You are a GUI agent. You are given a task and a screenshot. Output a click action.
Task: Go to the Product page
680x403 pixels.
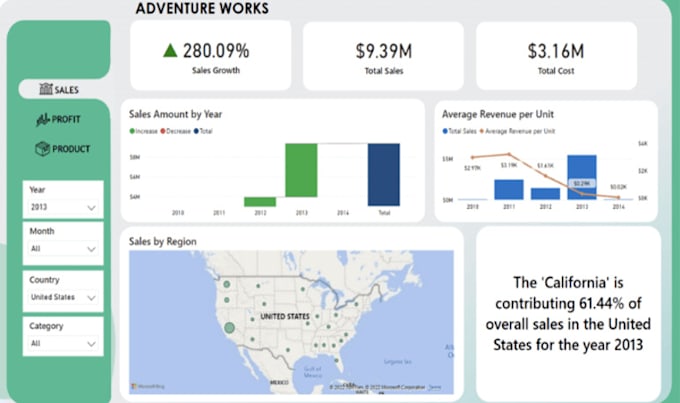62,149
